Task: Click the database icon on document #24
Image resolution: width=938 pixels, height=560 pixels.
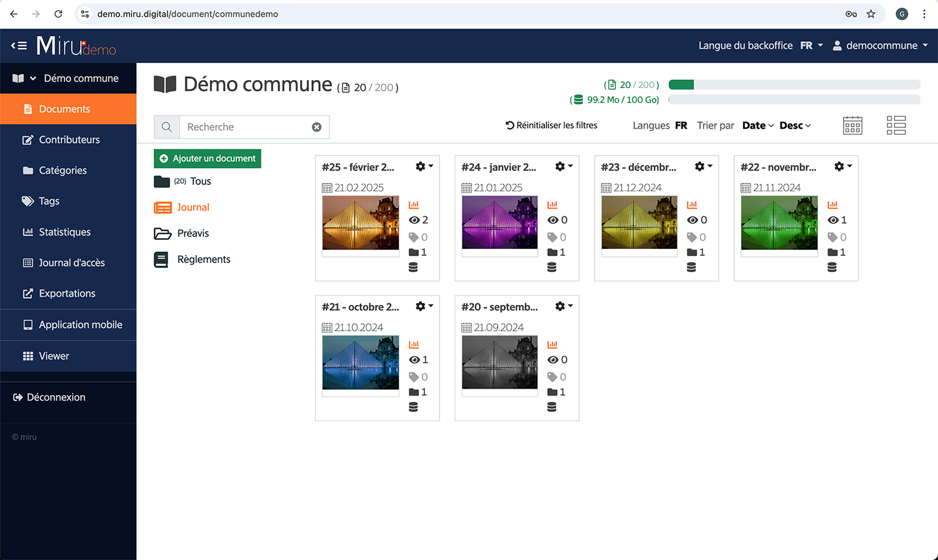Action: tap(552, 267)
